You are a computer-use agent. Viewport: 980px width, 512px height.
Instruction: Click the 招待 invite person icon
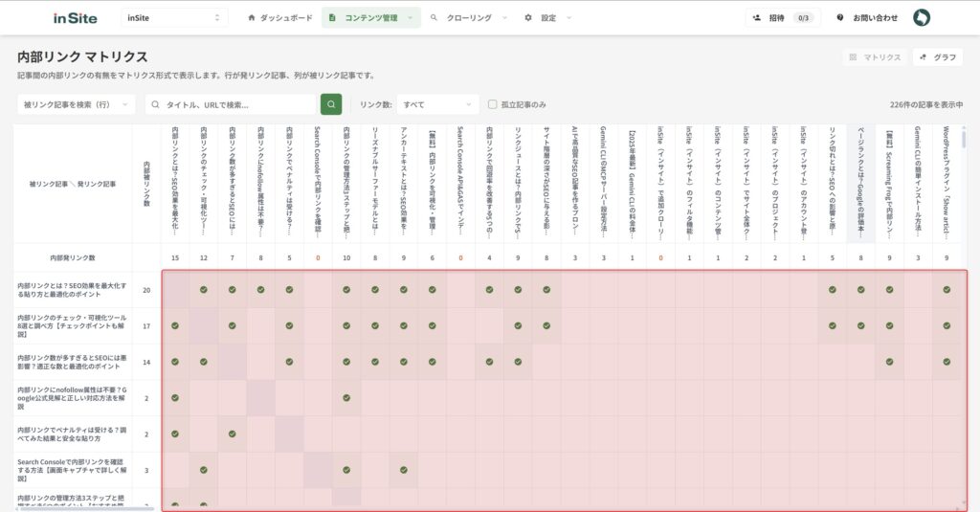(758, 17)
